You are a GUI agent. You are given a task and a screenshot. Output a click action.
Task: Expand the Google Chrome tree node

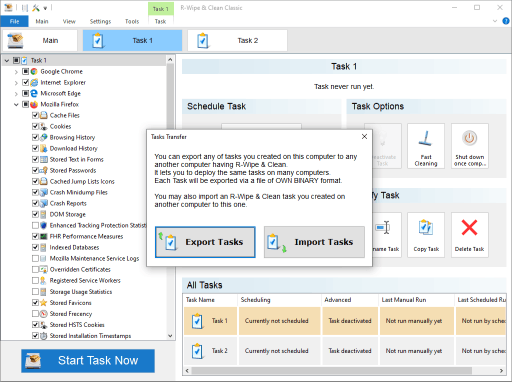16,72
